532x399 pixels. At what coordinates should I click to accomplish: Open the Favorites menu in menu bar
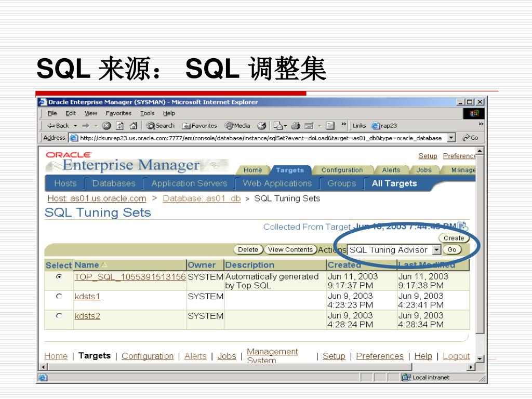(x=118, y=113)
